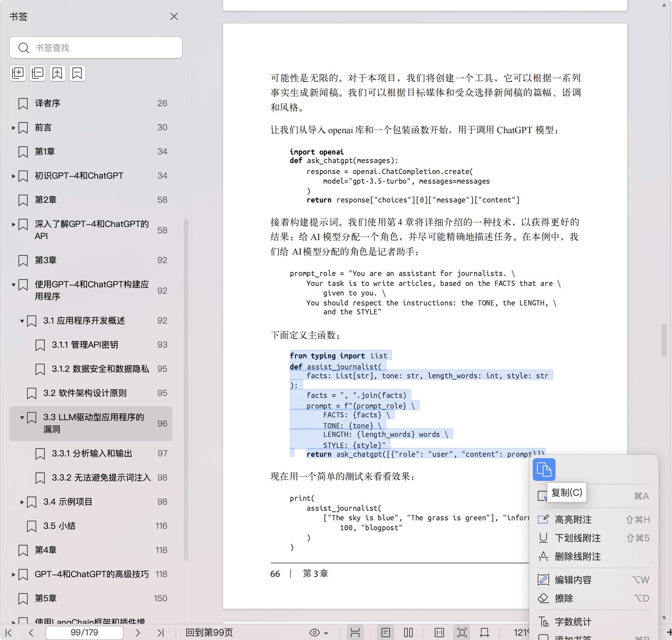Click the expand all bookmarks icon
This screenshot has height=640, width=672.
[x=18, y=73]
